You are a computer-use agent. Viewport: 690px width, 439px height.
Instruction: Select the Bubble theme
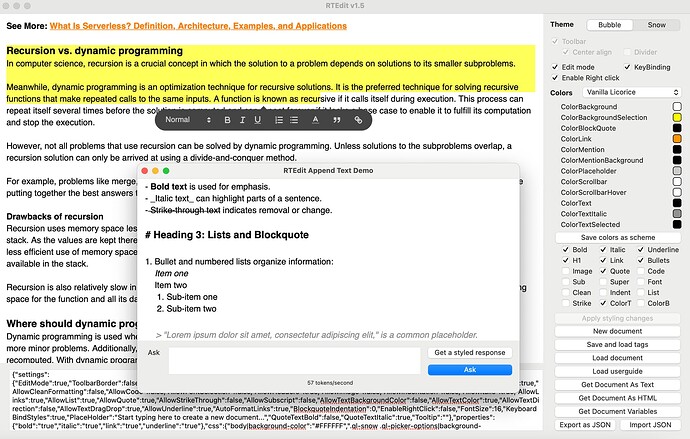609,25
